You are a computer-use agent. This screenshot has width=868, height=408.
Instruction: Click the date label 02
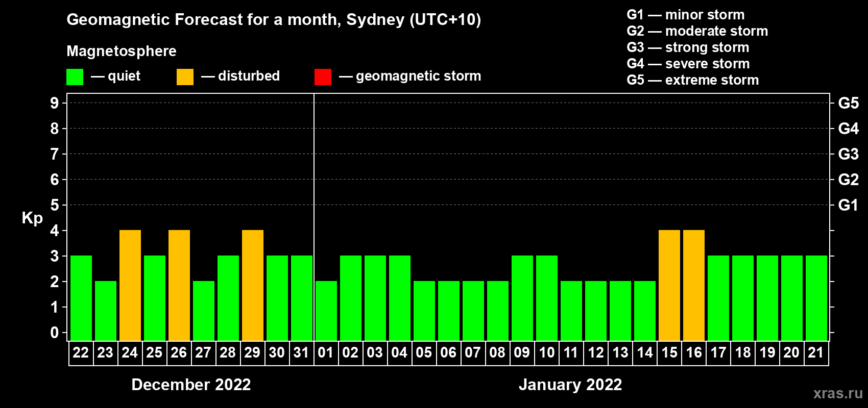pos(350,352)
